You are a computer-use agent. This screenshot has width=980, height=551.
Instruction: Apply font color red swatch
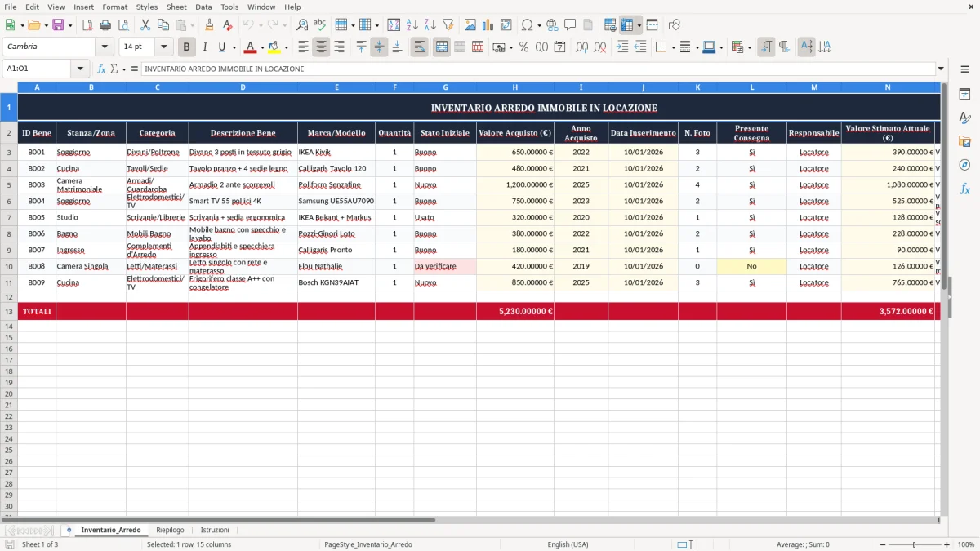point(250,47)
